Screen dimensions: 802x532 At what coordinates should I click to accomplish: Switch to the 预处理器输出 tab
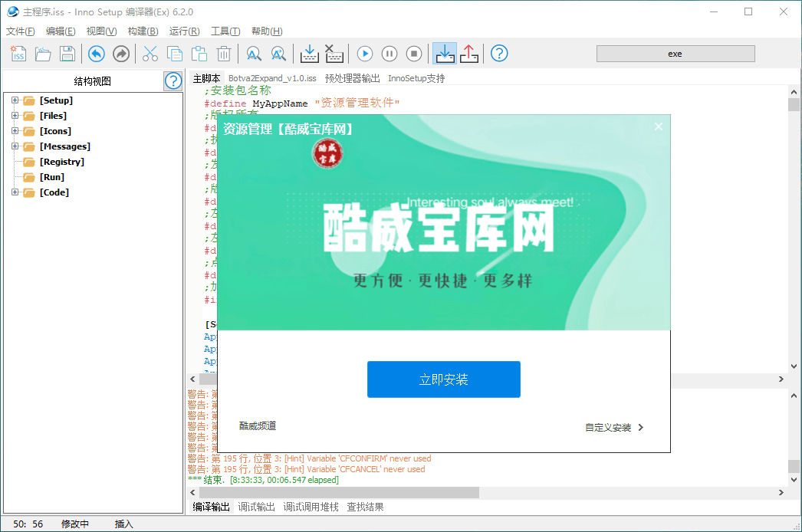(x=353, y=78)
